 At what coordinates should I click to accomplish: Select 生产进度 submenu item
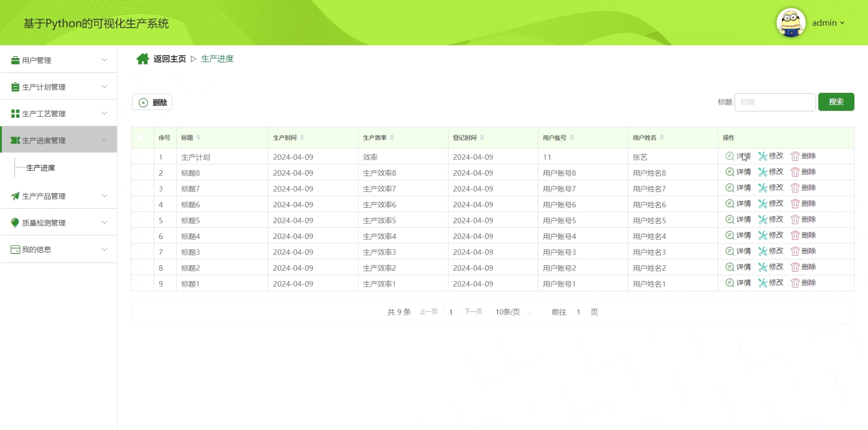pos(41,168)
